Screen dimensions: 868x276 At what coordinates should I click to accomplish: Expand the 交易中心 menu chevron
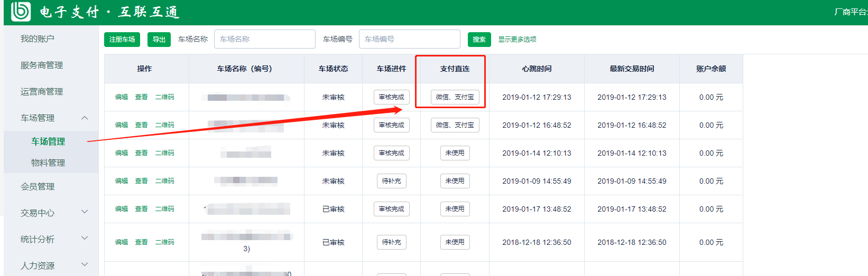click(x=85, y=212)
